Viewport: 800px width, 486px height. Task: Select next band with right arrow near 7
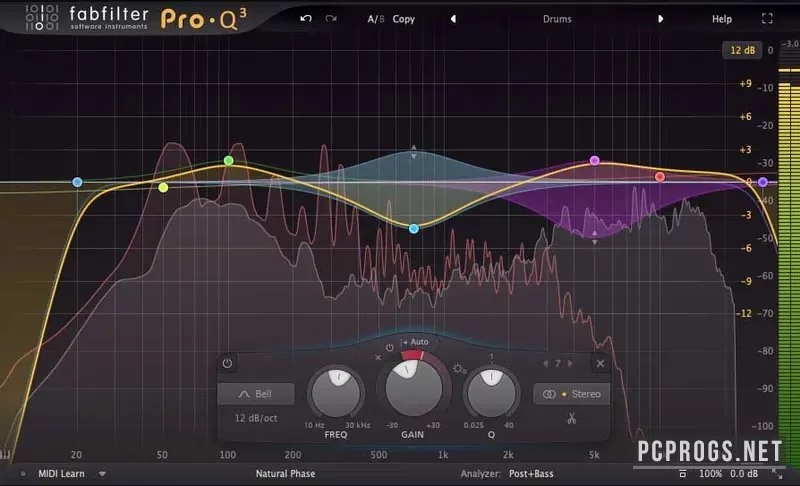[x=570, y=364]
